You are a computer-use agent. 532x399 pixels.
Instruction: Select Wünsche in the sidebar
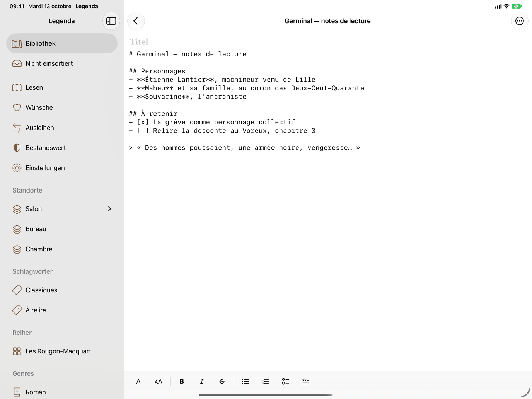pyautogui.click(x=62, y=107)
